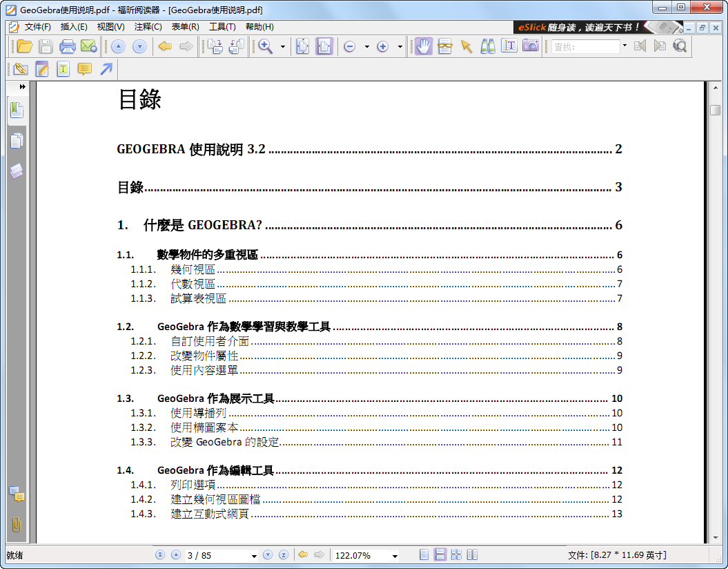Expand the collapsed navigation panel
The image size is (728, 569).
22,86
